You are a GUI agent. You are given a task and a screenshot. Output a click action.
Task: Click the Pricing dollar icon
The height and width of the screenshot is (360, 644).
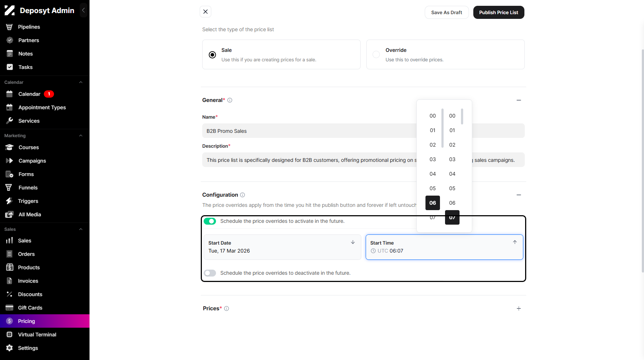(x=10, y=321)
